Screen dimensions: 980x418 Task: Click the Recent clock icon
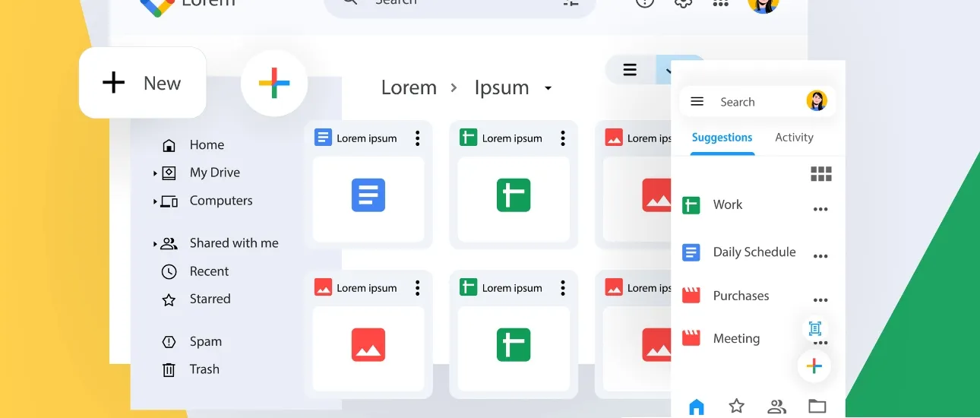point(169,271)
